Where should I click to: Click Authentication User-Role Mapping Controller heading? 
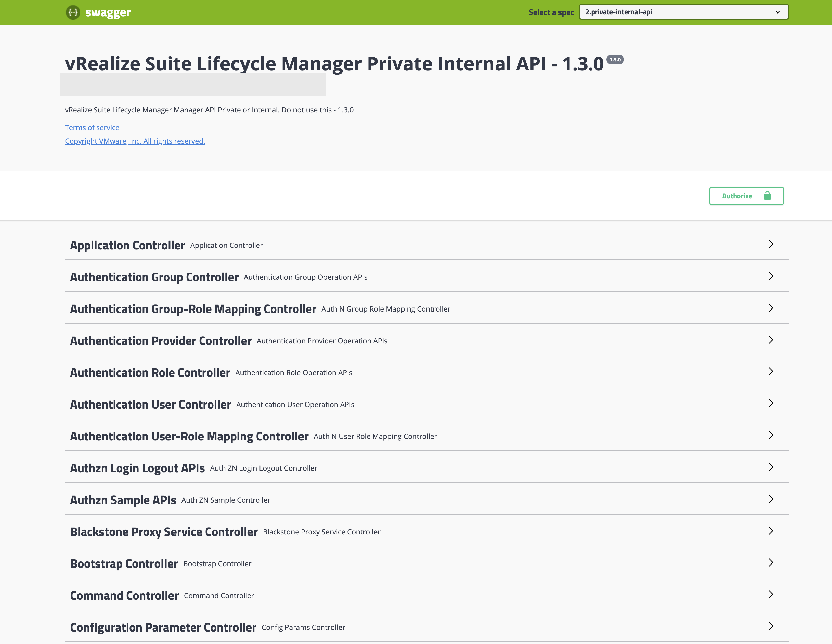[x=189, y=436]
